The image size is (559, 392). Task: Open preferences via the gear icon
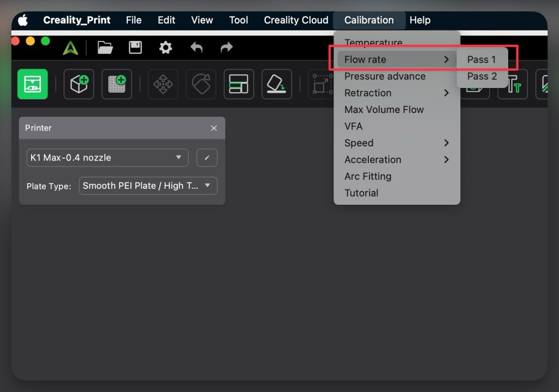point(165,48)
